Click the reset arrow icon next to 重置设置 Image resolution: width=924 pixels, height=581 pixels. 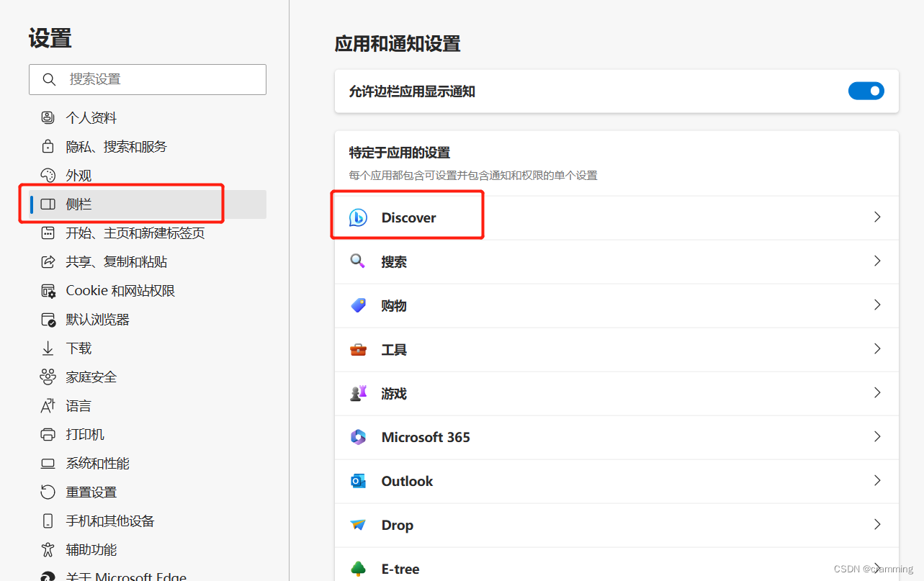pos(48,492)
